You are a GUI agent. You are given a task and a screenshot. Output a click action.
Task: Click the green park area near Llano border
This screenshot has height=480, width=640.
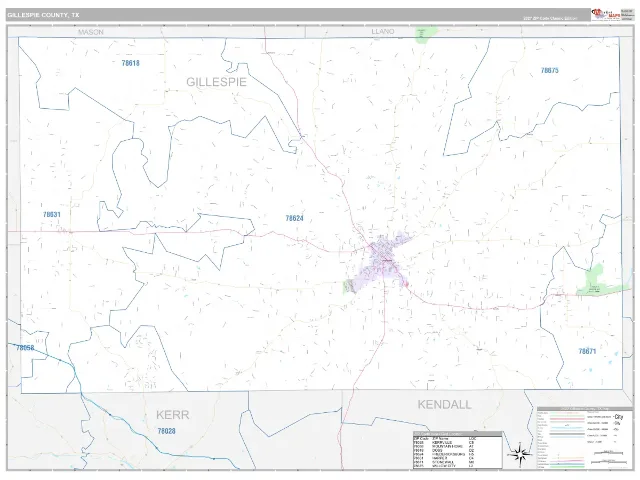pos(425,34)
